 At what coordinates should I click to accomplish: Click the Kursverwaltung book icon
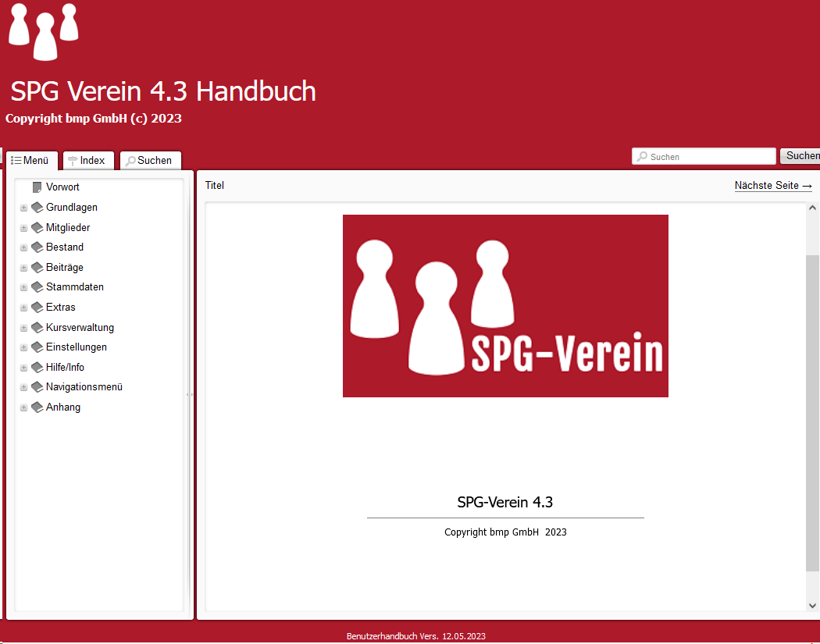coord(37,328)
